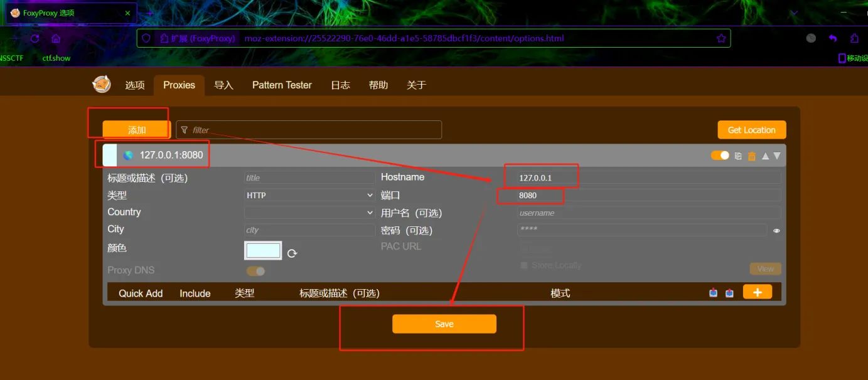Click the password input field
The image size is (868, 380).
pos(642,230)
